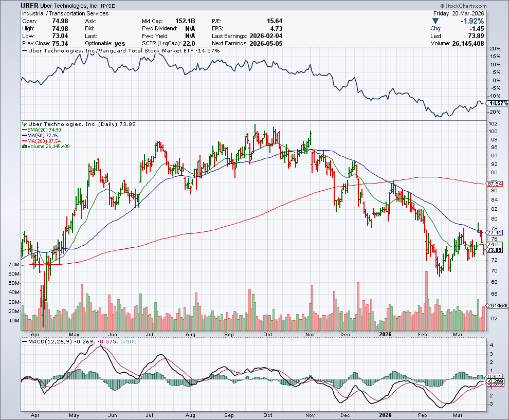Click the Nov month label under price chart
Screen dimensions: 509x420
pyautogui.click(x=311, y=334)
